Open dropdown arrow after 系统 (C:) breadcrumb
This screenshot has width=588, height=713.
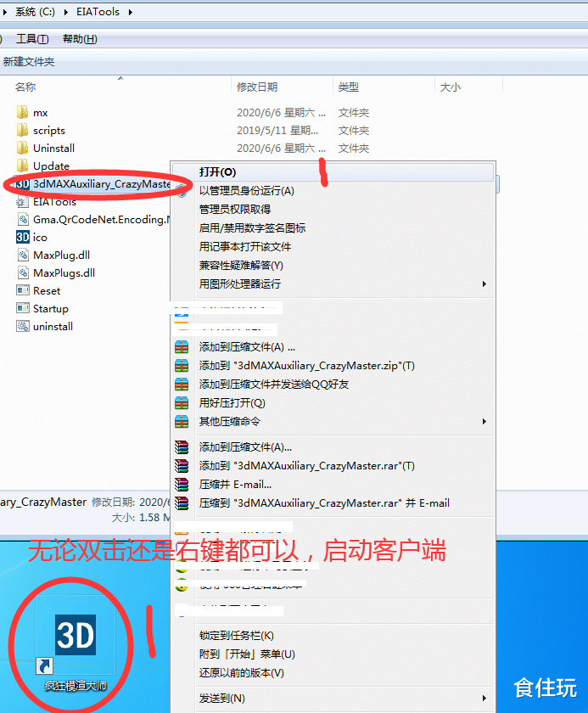66,12
